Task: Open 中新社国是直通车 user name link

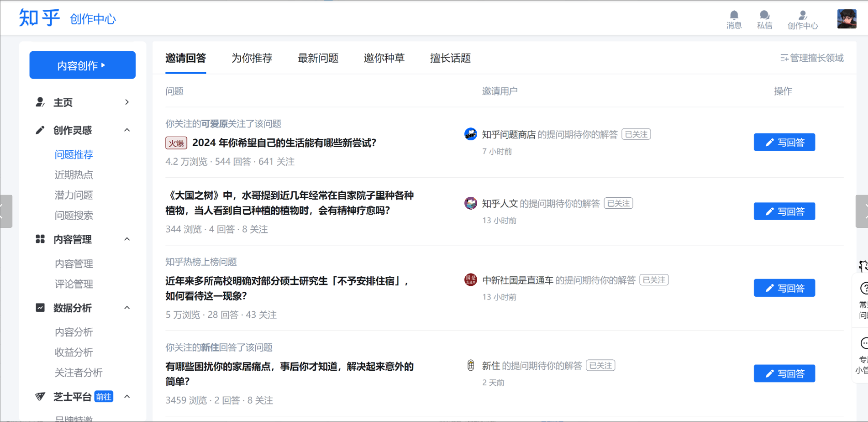Action: (518, 280)
